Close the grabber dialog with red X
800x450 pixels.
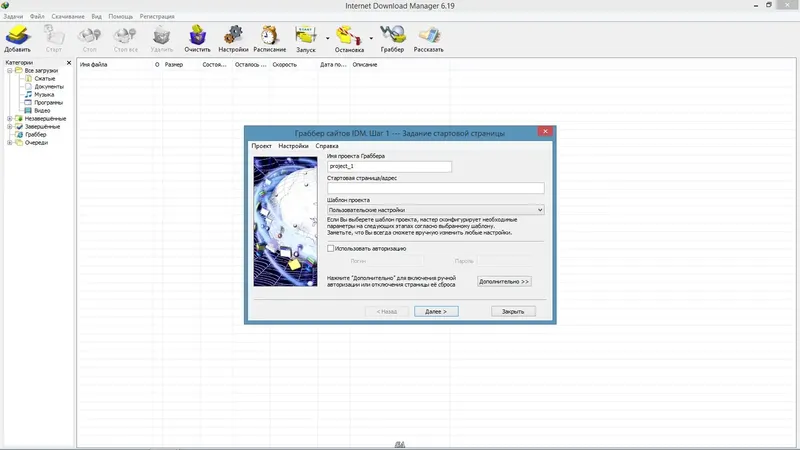tap(545, 132)
